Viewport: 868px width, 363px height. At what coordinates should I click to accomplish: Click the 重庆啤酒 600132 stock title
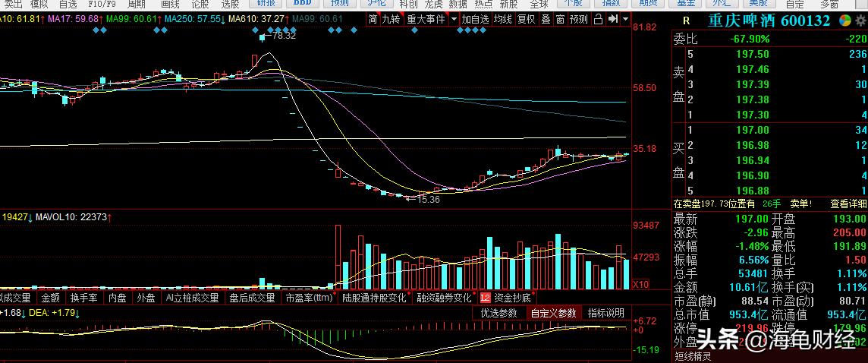tap(769, 21)
